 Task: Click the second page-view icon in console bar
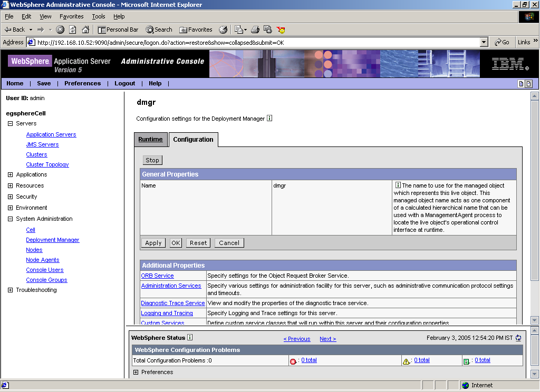click(x=528, y=84)
